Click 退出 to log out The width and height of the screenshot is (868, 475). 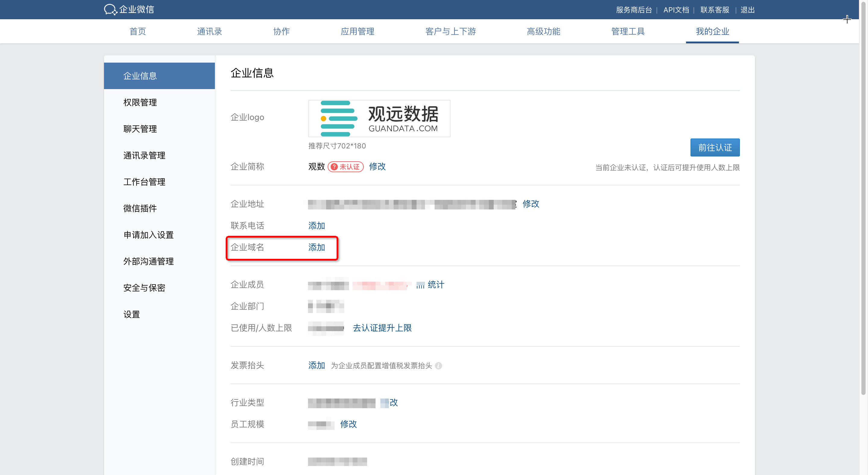(747, 10)
